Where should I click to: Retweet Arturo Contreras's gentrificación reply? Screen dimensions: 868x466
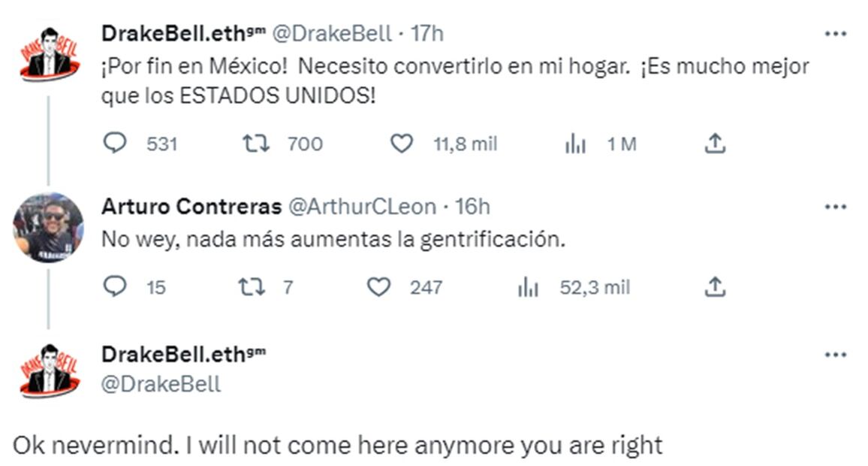click(249, 286)
